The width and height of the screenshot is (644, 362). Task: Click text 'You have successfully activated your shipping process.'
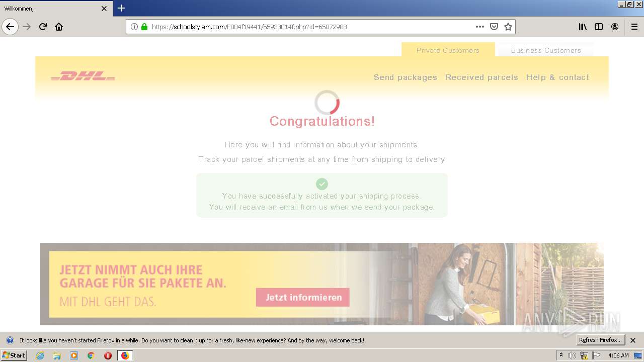pyautogui.click(x=322, y=196)
